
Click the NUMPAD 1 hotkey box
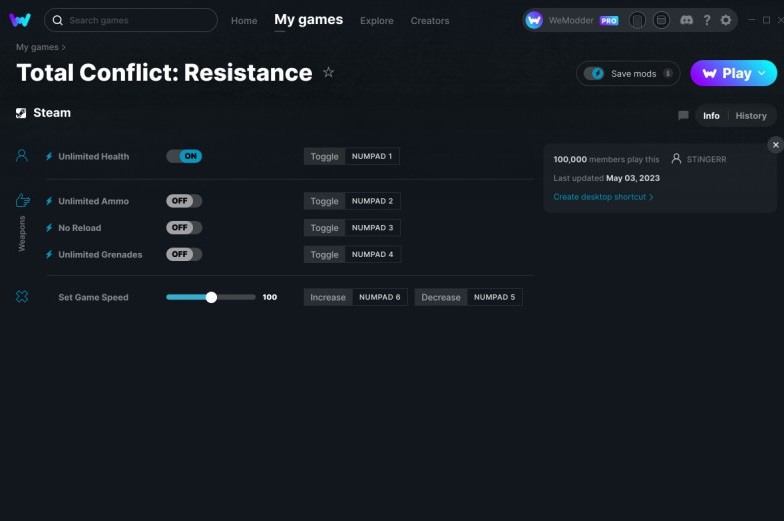tap(372, 156)
